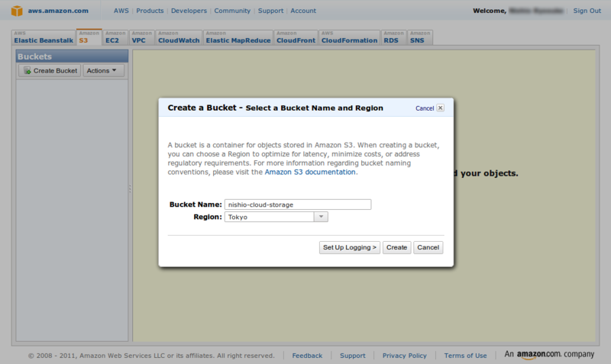This screenshot has width=611, height=364.
Task: Open the Privacy Policy footer link
Action: click(405, 356)
